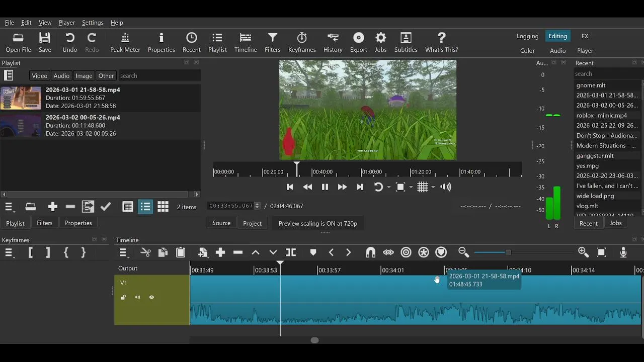Switch to the FX layout
The width and height of the screenshot is (644, 362).
pos(585,36)
